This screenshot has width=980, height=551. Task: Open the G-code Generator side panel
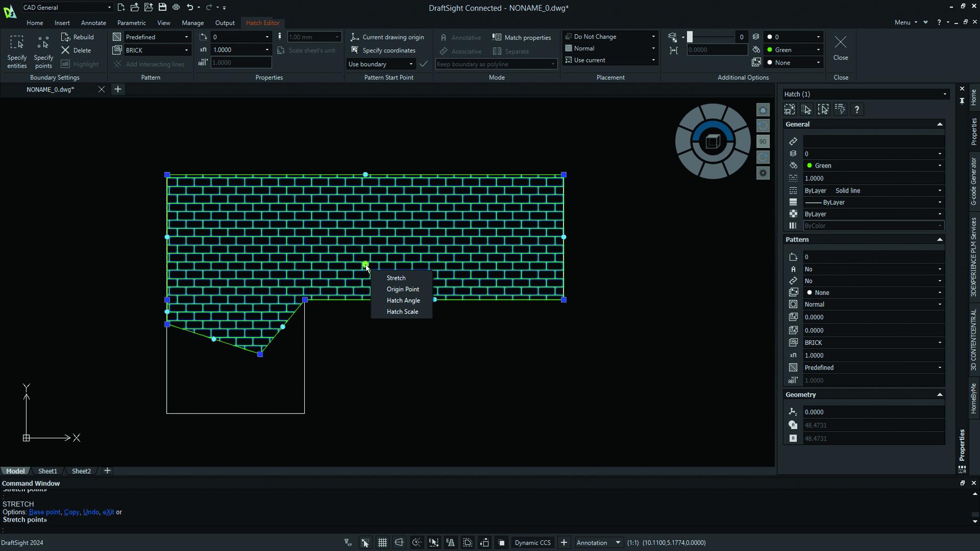click(974, 181)
